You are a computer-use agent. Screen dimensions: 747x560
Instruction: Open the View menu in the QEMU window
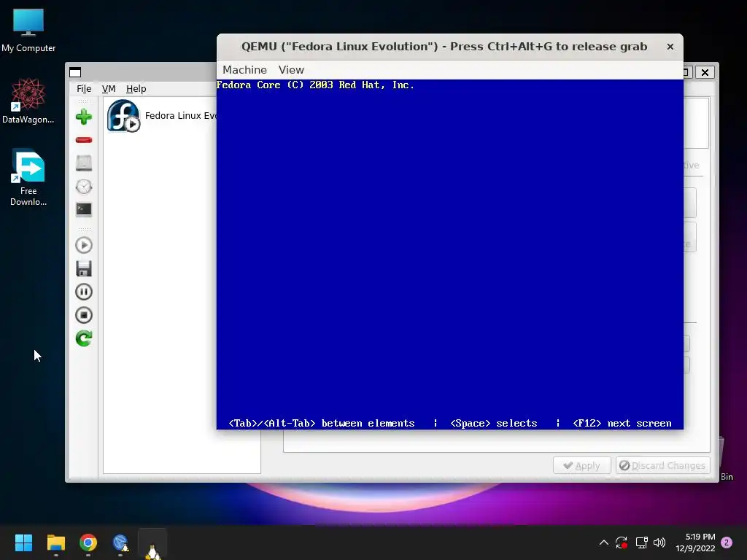(x=291, y=70)
